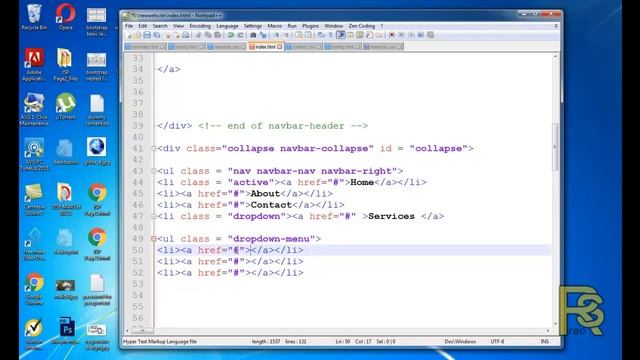Click the word Home on line 44
This screenshot has width=640, height=360.
click(362, 182)
